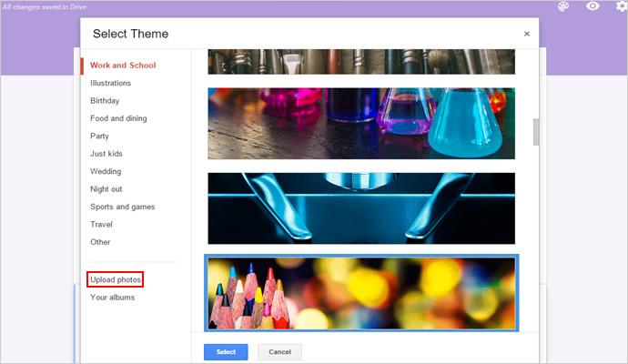Open the Party category
The height and width of the screenshot is (364, 628).
[x=99, y=136]
